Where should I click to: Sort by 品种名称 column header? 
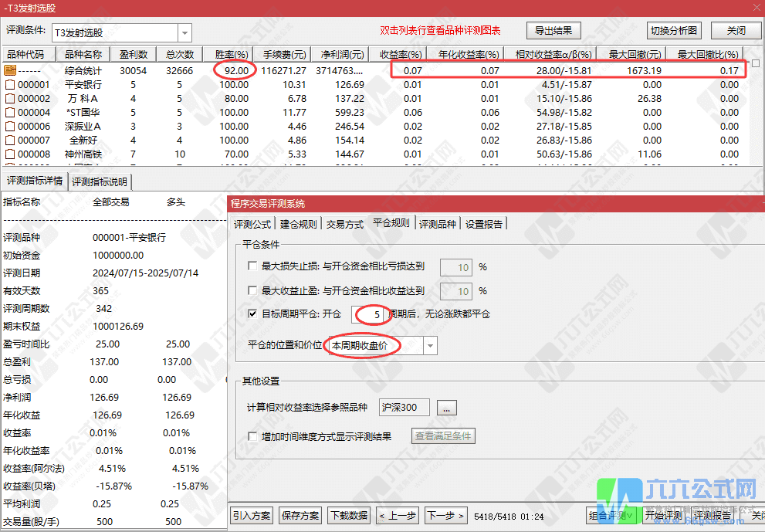coord(83,54)
